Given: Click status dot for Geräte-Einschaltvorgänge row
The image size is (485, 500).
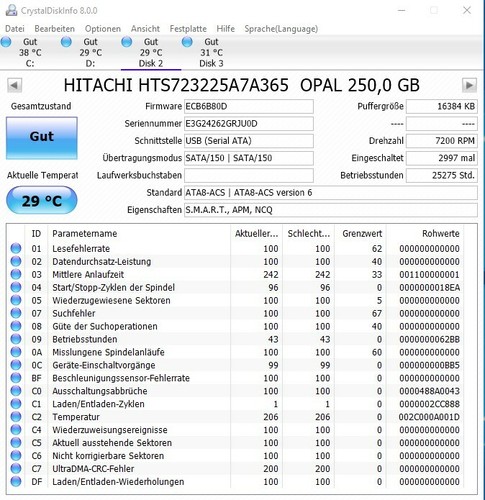Looking at the screenshot, I should (16, 365).
